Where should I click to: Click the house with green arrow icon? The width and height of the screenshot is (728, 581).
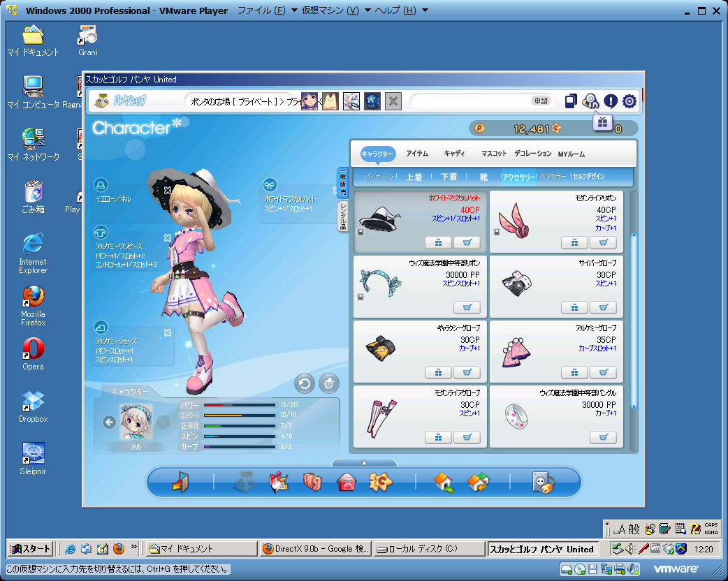coord(444,482)
